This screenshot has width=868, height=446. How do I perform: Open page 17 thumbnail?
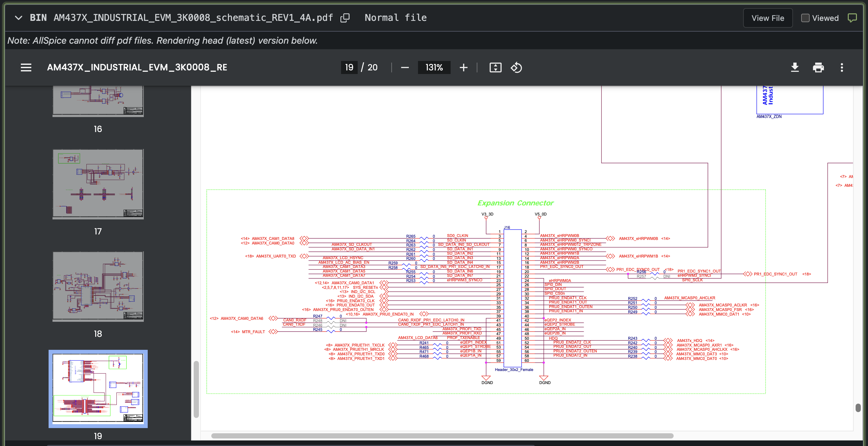click(x=98, y=184)
